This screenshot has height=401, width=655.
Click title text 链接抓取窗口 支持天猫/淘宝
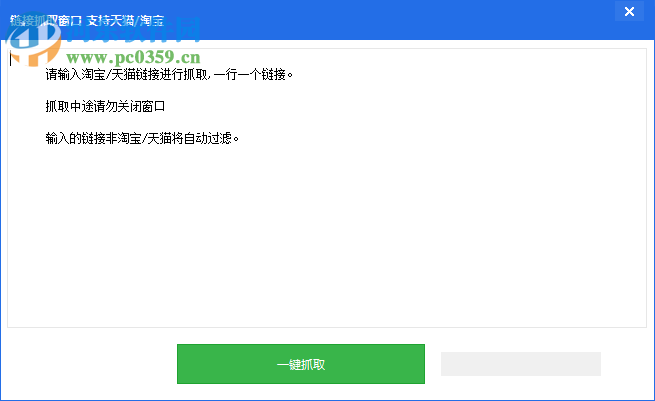point(87,20)
